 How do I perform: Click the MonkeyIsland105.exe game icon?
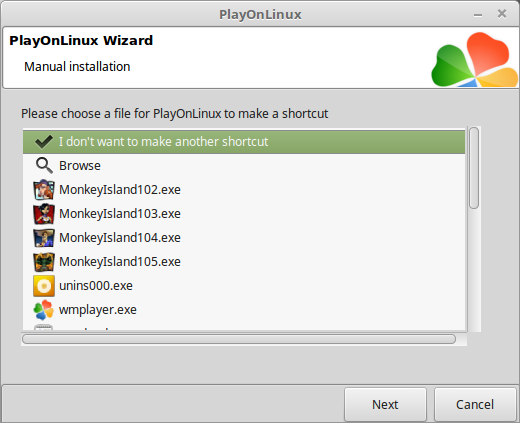coord(44,262)
